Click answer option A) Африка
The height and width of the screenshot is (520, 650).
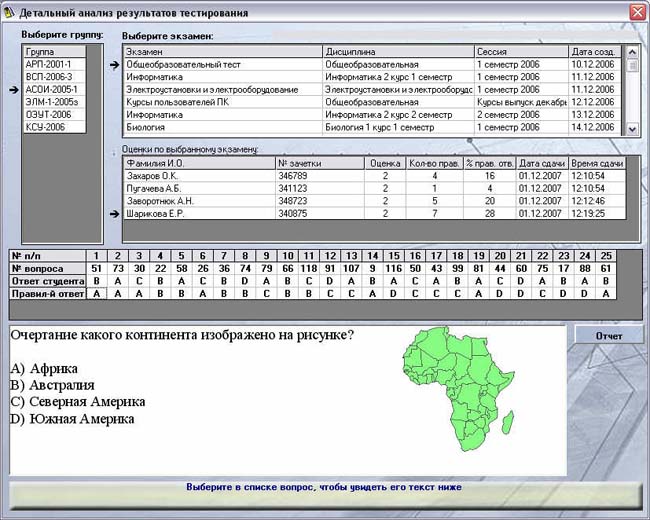point(44,368)
